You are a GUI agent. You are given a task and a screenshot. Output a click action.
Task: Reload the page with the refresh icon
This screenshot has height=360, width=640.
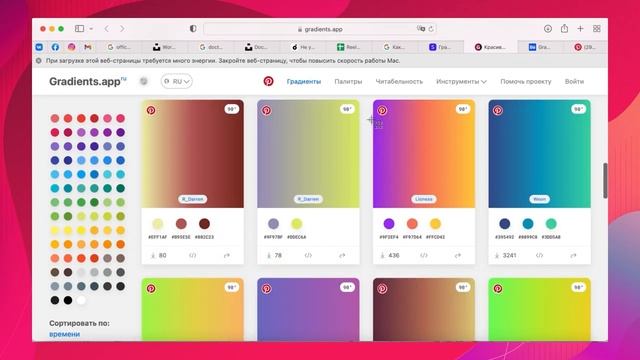pyautogui.click(x=431, y=29)
